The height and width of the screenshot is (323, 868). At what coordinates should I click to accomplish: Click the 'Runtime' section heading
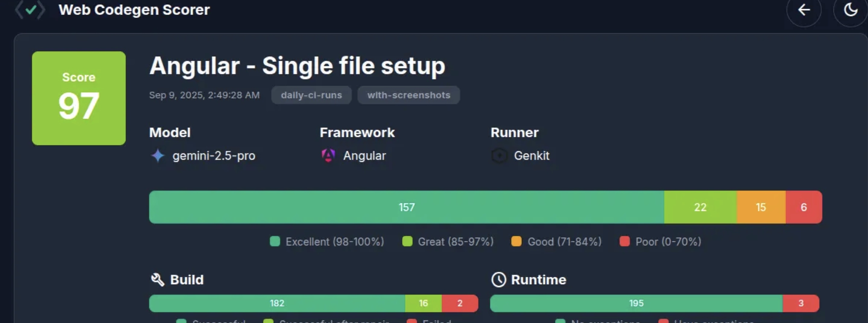click(538, 280)
